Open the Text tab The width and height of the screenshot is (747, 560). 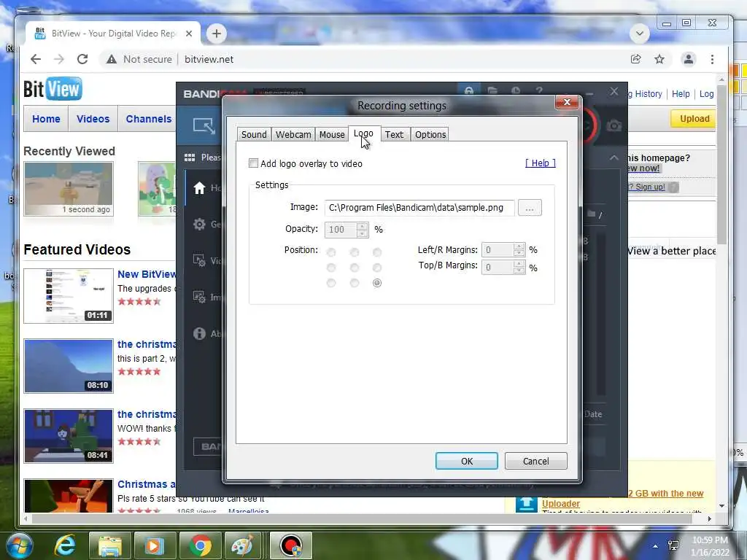(x=395, y=134)
